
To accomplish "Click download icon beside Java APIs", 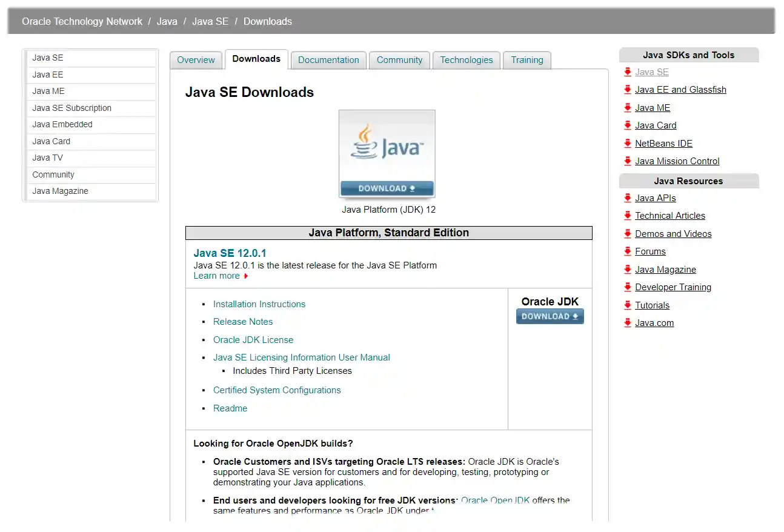I will coord(627,198).
